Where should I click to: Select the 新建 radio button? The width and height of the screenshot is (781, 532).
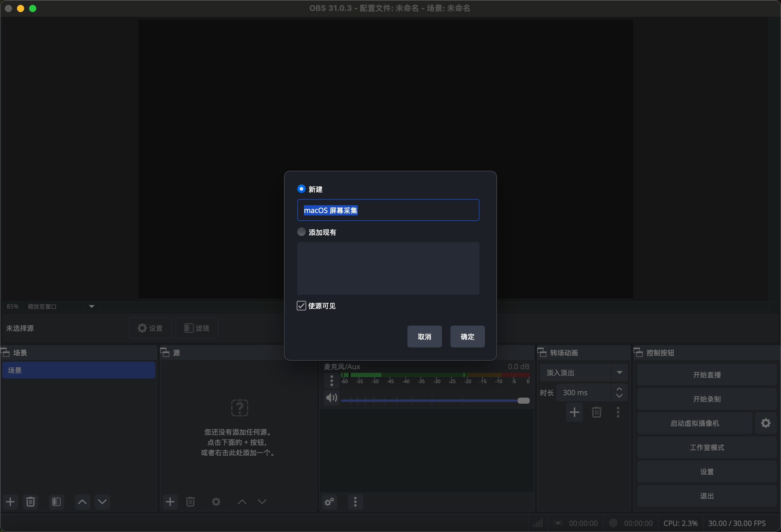302,189
